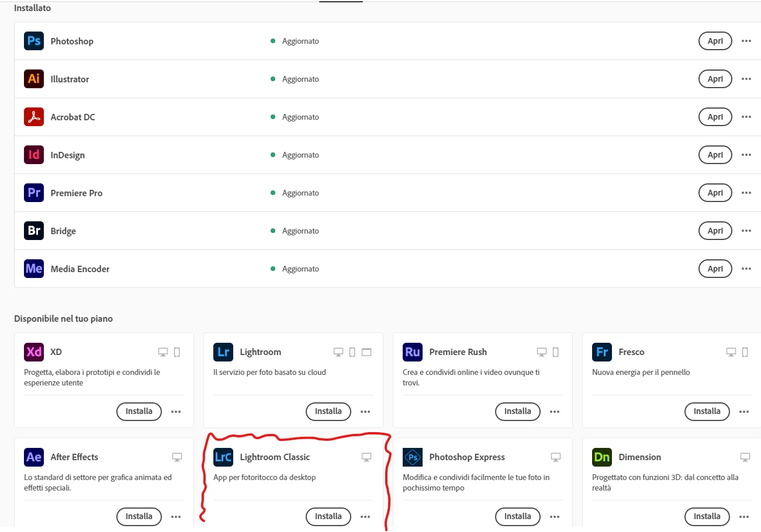Click the Premiere Pro app icon
This screenshot has width=761, height=532.
click(x=34, y=193)
